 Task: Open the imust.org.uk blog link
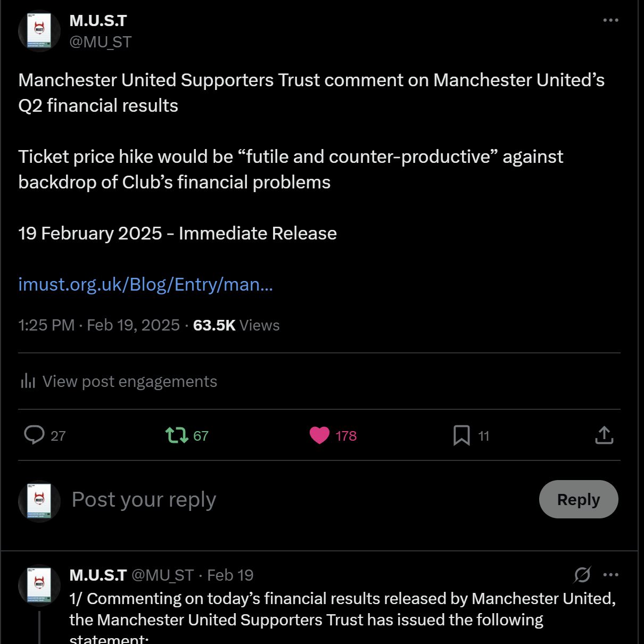pos(145,284)
